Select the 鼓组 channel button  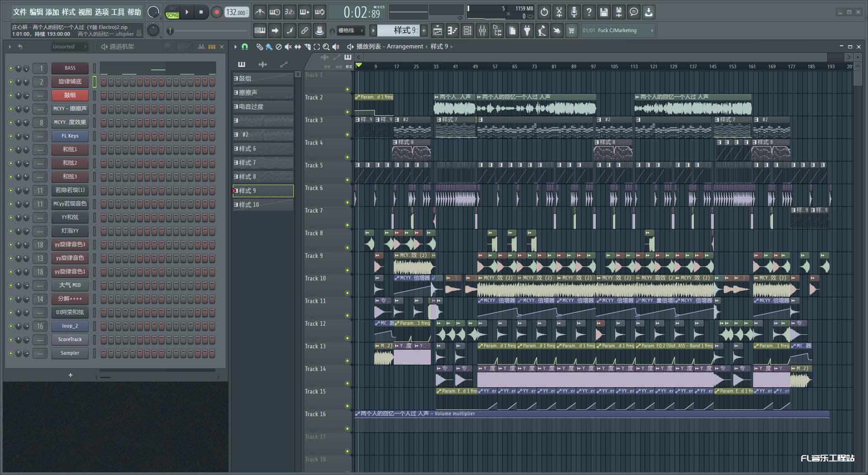pyautogui.click(x=70, y=95)
